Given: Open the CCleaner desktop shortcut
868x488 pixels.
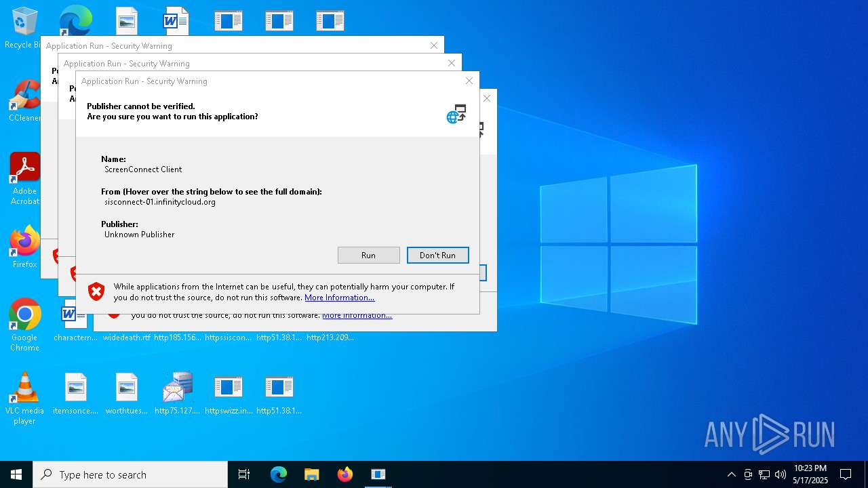Looking at the screenshot, I should tap(24, 100).
